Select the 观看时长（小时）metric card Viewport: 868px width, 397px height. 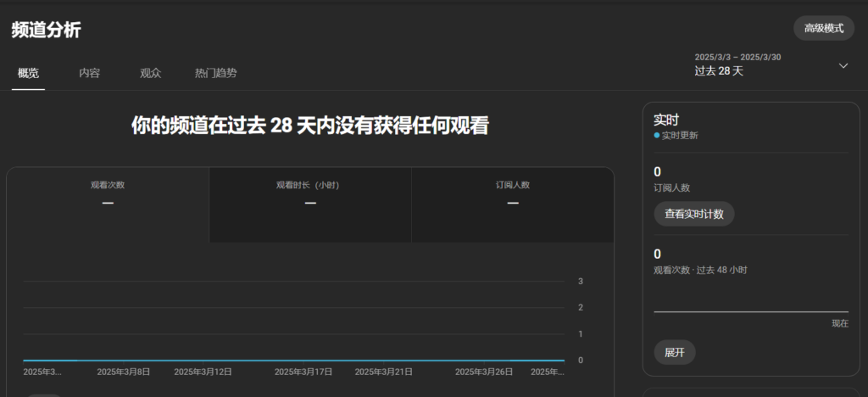(310, 194)
